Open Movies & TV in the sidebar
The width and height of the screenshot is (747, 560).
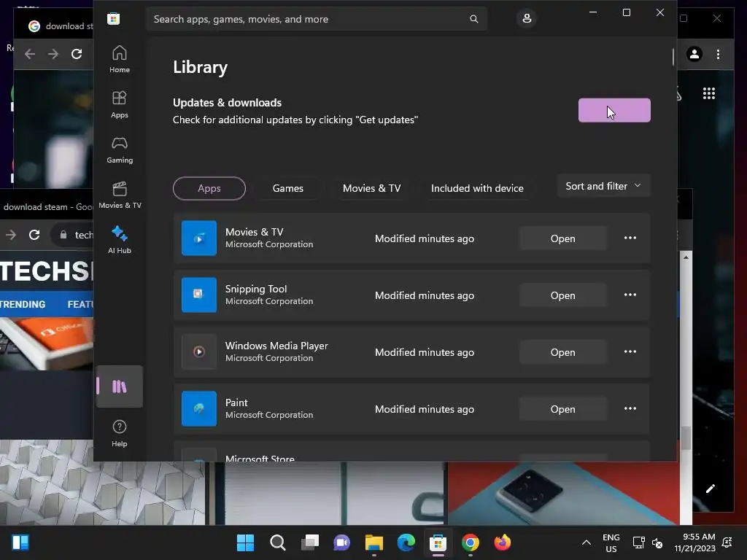120,195
